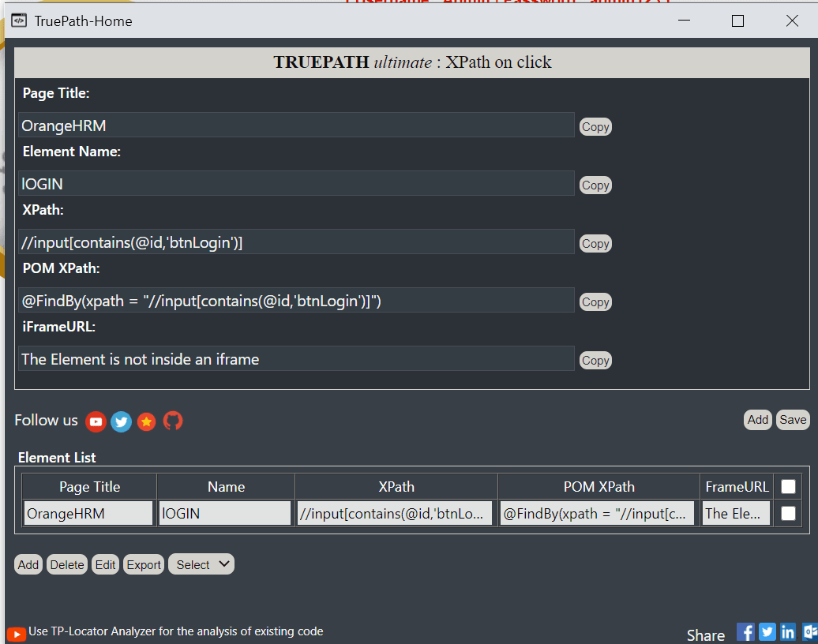Copy the iFrameURL value

595,361
